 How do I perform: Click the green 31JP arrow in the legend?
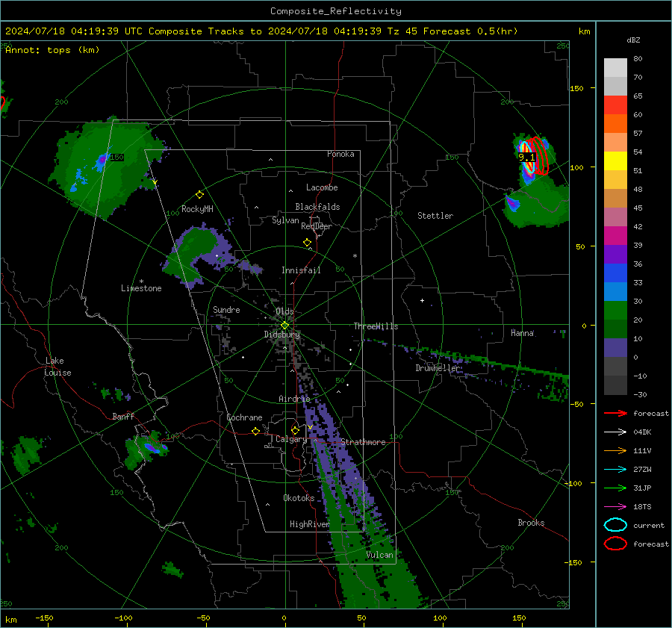tap(615, 488)
